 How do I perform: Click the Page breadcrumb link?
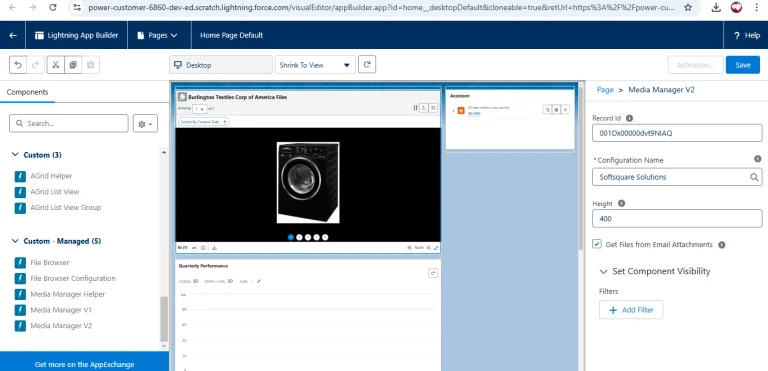pyautogui.click(x=605, y=90)
